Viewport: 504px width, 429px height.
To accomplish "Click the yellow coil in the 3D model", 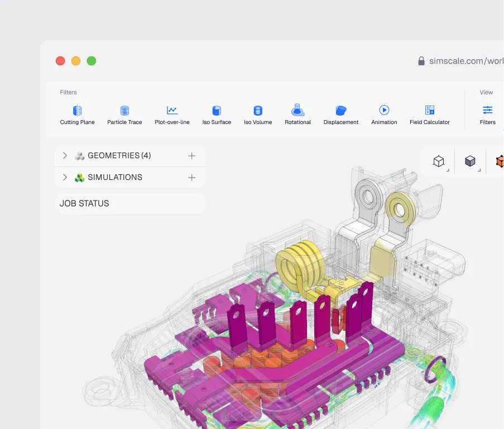I will [x=300, y=268].
